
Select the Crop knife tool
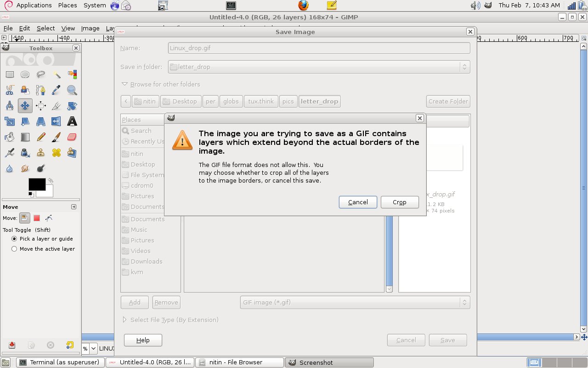point(57,106)
